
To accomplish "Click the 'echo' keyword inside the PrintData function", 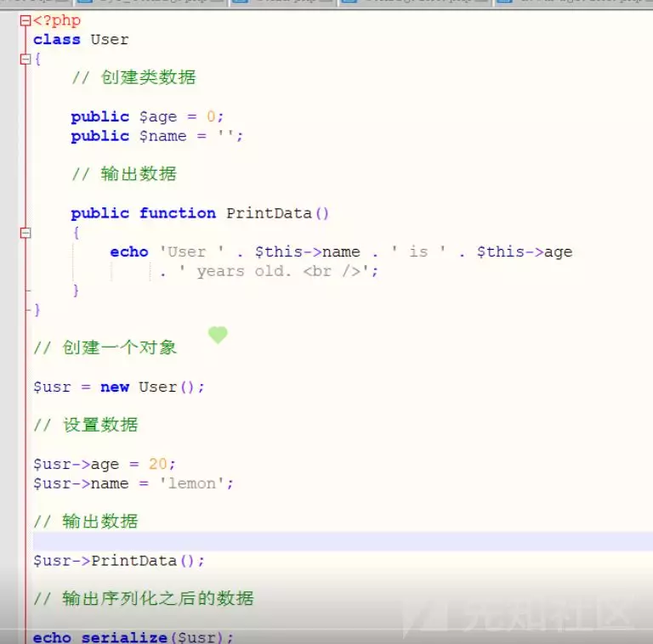I will click(x=129, y=252).
